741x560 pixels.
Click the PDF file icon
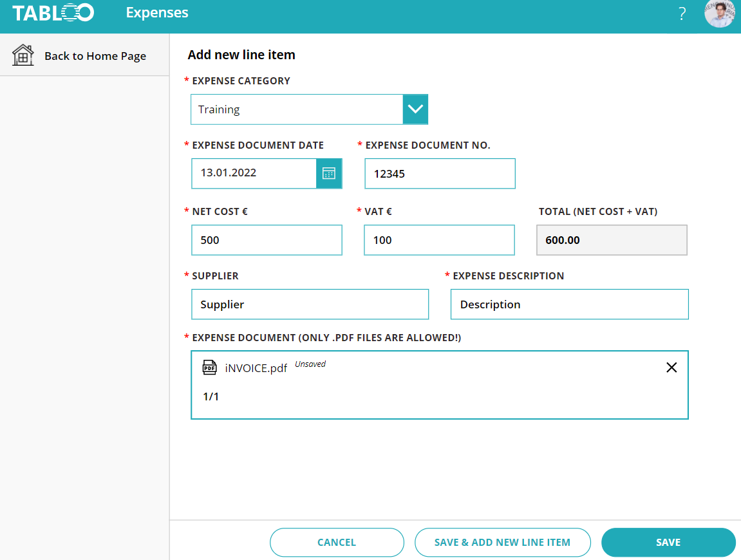coord(209,367)
